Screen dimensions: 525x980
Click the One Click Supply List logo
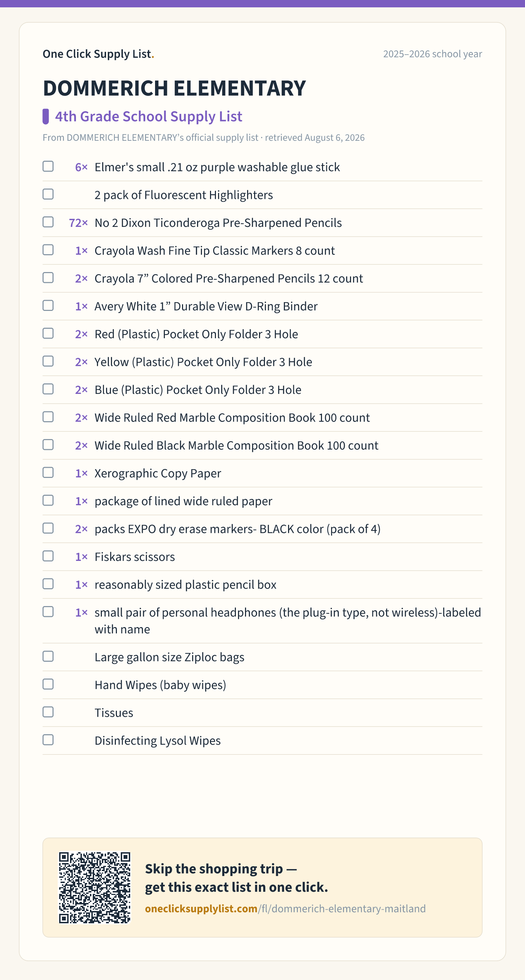[x=99, y=54]
